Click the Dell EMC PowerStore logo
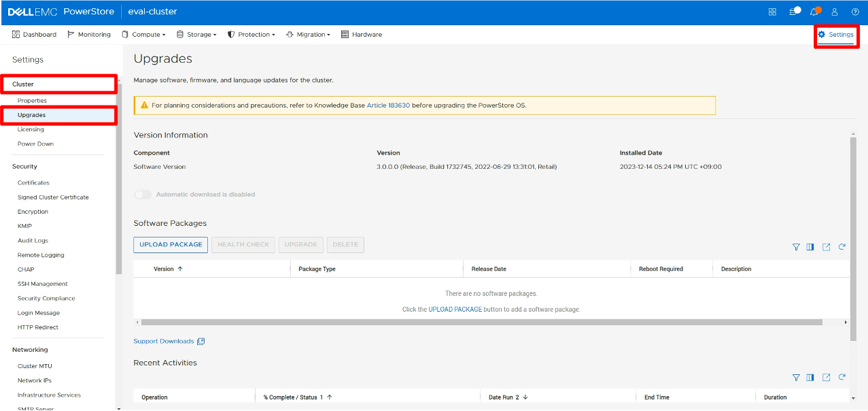868x411 pixels. (x=61, y=12)
